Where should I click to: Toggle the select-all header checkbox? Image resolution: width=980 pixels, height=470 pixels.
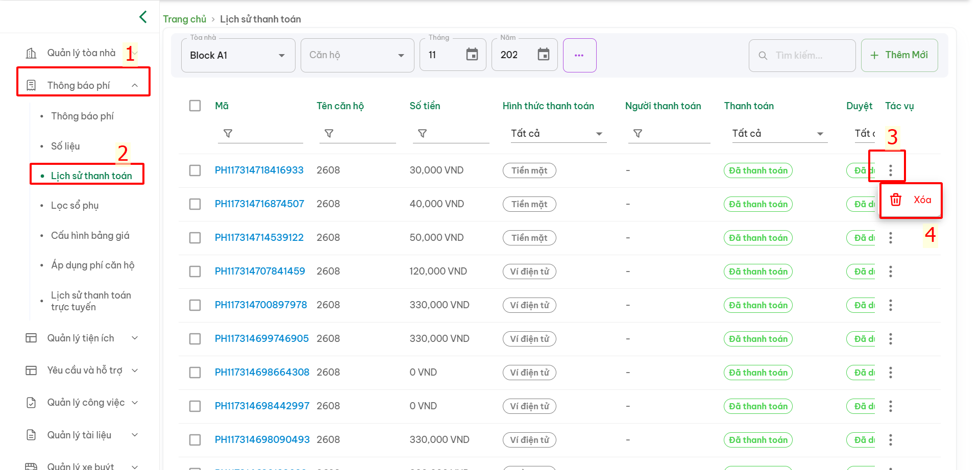195,106
